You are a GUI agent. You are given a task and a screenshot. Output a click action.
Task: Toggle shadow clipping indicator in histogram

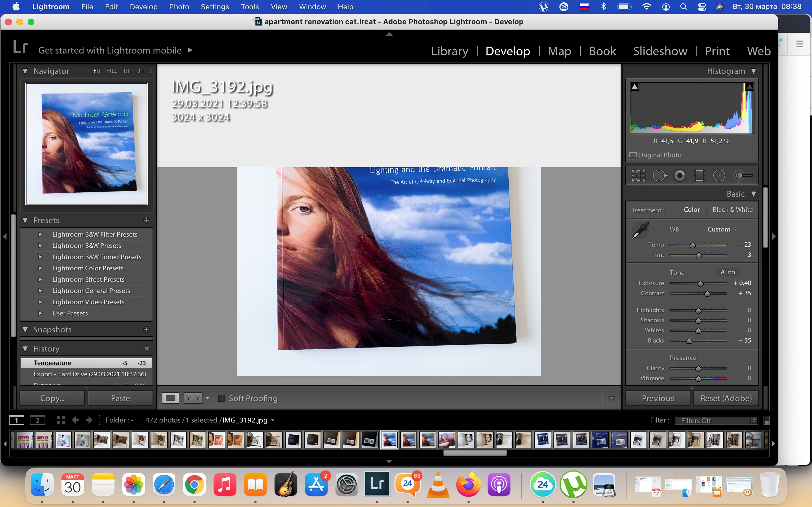pyautogui.click(x=635, y=87)
